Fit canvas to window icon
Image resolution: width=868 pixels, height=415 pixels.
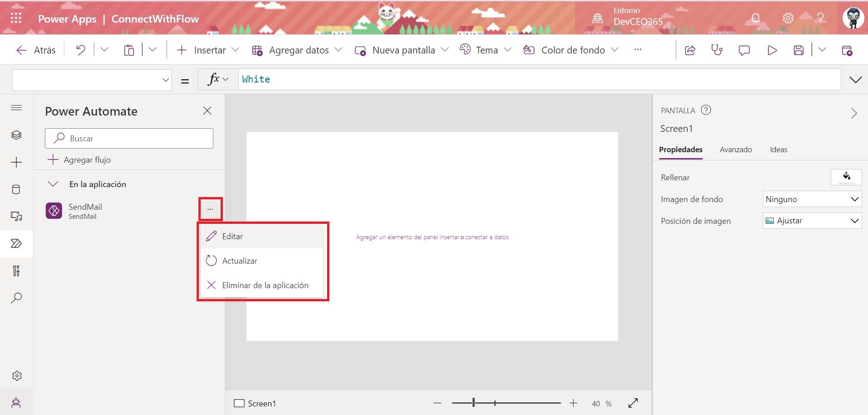tap(633, 403)
